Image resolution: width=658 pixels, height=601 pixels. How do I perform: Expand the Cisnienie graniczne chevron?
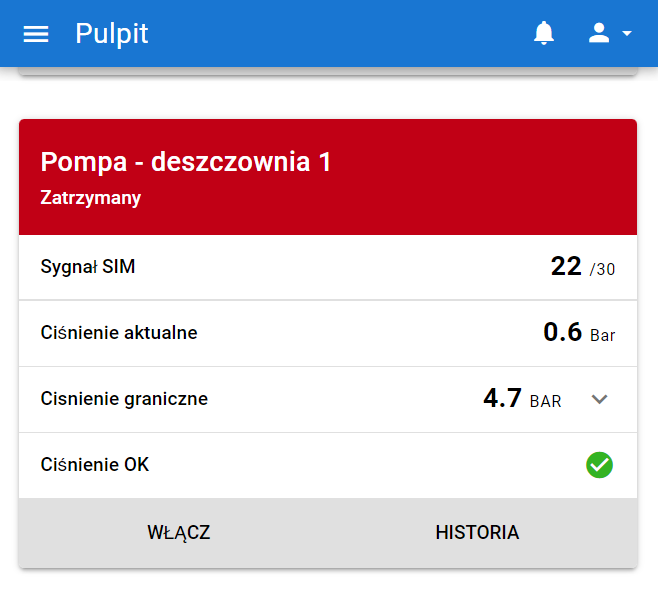(599, 399)
